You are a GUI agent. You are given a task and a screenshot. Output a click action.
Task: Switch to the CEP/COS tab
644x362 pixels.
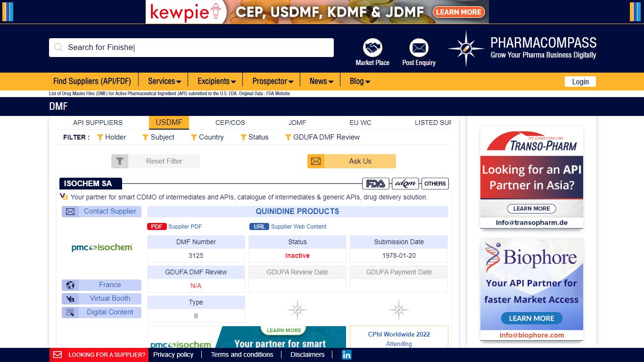[x=230, y=123]
